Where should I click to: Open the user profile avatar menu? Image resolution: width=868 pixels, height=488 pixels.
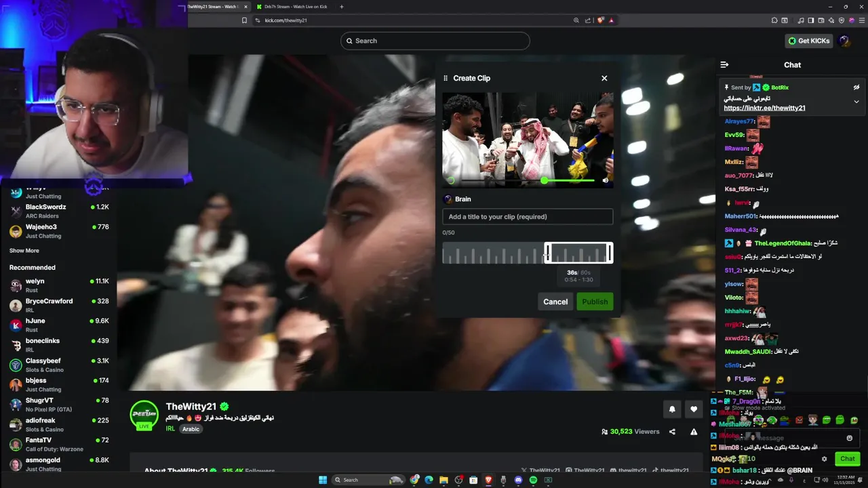(844, 41)
